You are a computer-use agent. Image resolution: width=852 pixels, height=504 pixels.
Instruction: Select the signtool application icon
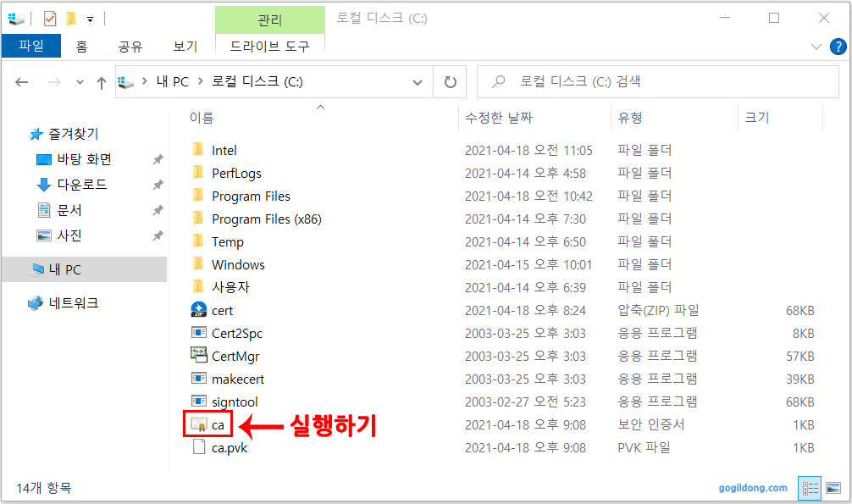(x=199, y=401)
